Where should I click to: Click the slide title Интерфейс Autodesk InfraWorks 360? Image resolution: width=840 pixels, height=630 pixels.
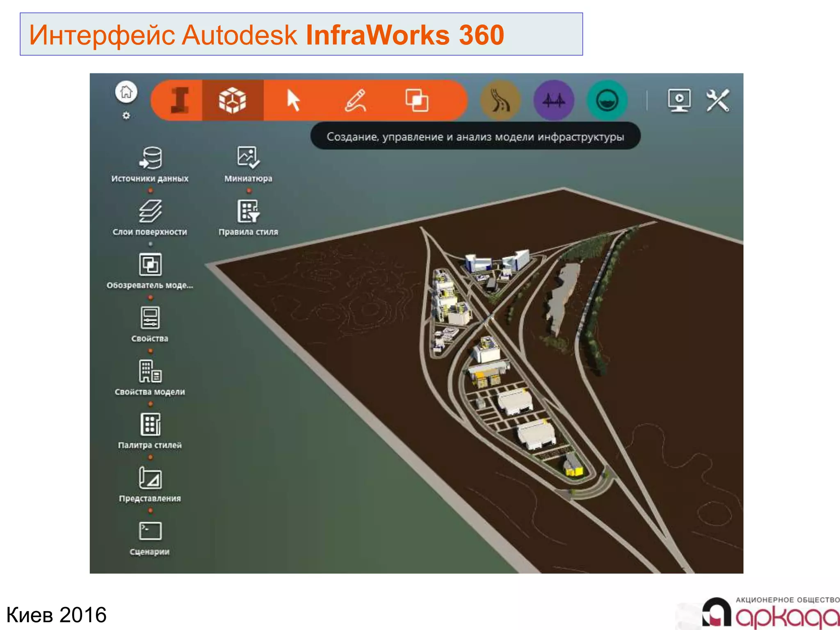click(x=267, y=35)
